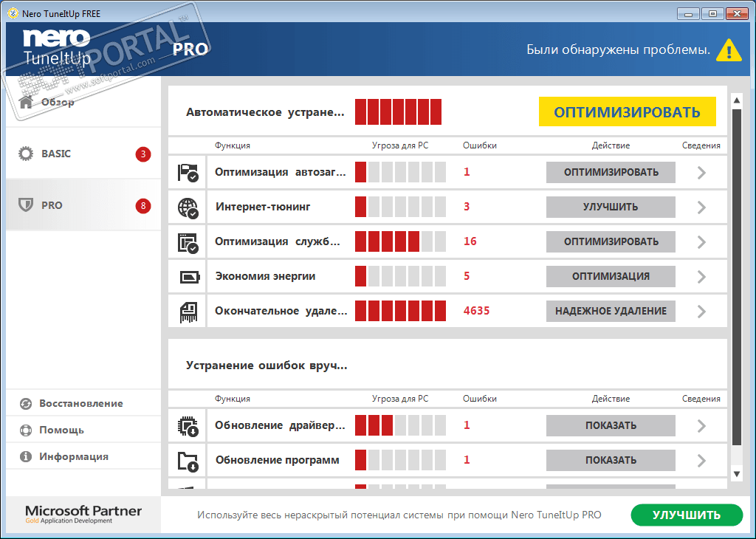Image resolution: width=756 pixels, height=539 pixels.
Task: Click the automatic fix threat level bar
Action: tap(398, 111)
